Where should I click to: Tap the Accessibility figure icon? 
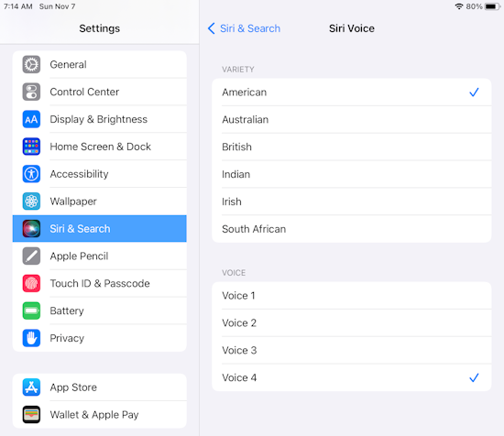click(31, 174)
